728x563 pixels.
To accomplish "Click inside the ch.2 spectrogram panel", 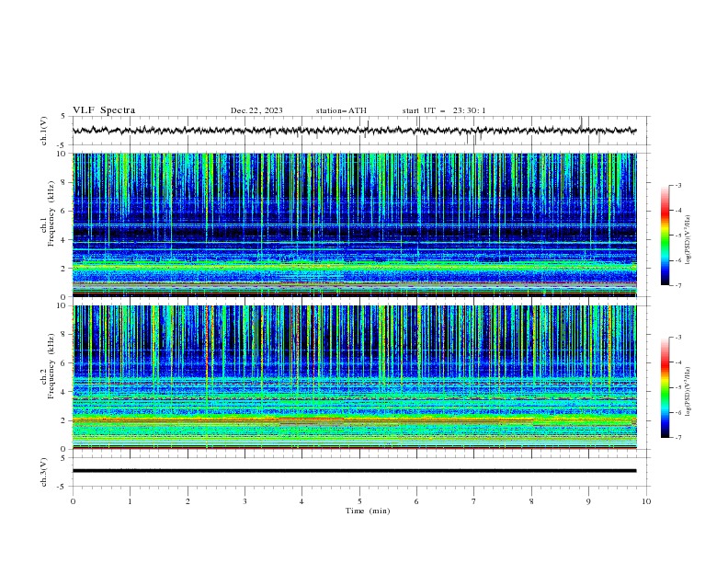I will click(354, 377).
